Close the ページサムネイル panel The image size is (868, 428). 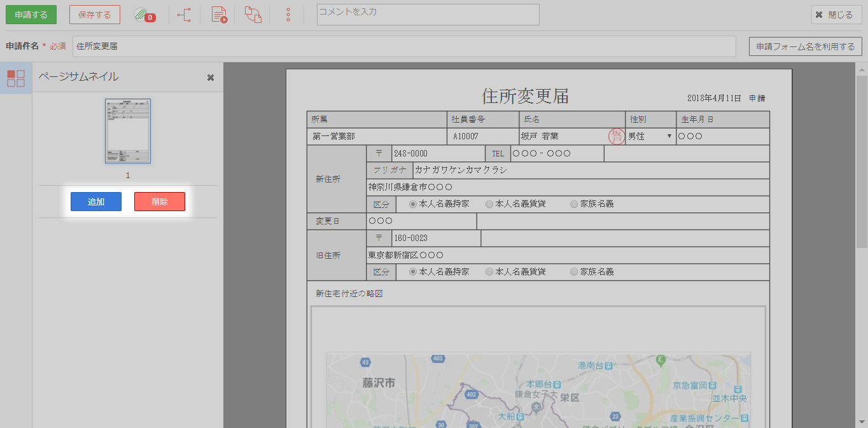(x=211, y=78)
